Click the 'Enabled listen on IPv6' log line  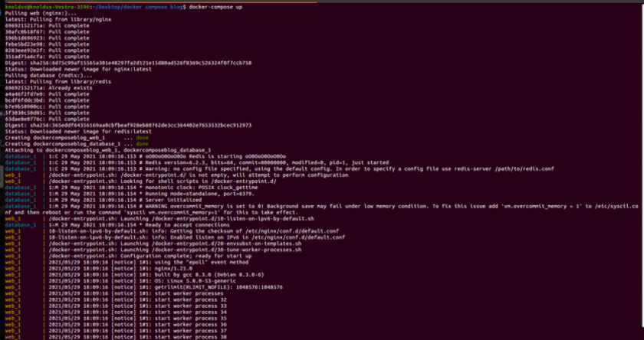[175, 237]
